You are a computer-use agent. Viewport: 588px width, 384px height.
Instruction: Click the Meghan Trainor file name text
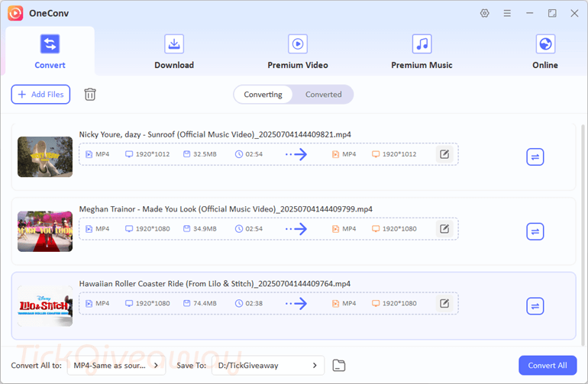pos(226,209)
